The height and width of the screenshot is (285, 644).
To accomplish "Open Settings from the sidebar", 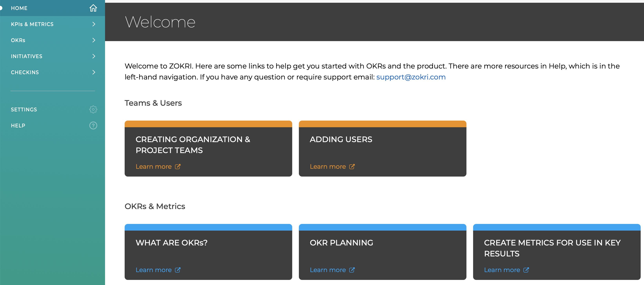I will pos(53,109).
